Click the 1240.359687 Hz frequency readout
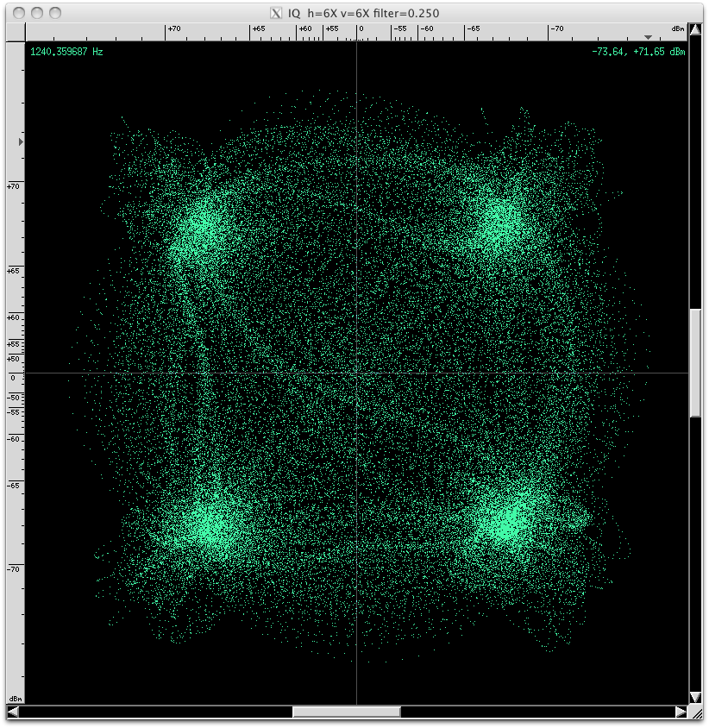 [66, 52]
